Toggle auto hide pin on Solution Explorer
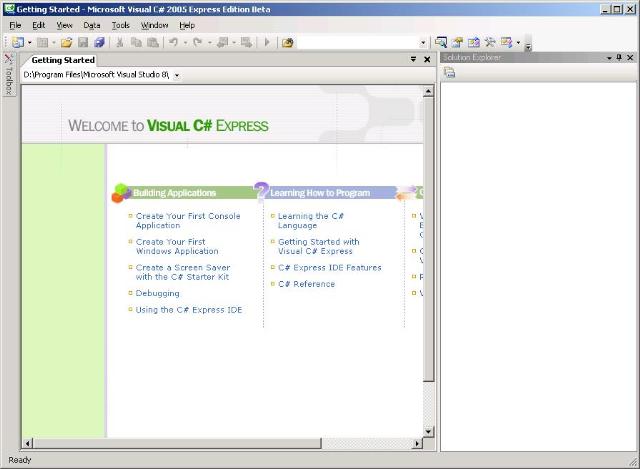640x469 pixels. pyautogui.click(x=619, y=58)
